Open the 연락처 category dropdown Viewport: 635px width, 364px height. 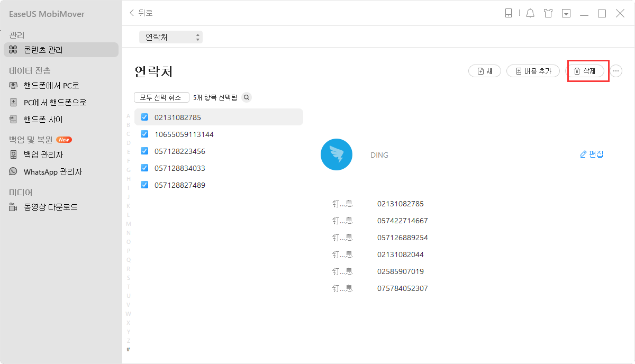click(170, 37)
